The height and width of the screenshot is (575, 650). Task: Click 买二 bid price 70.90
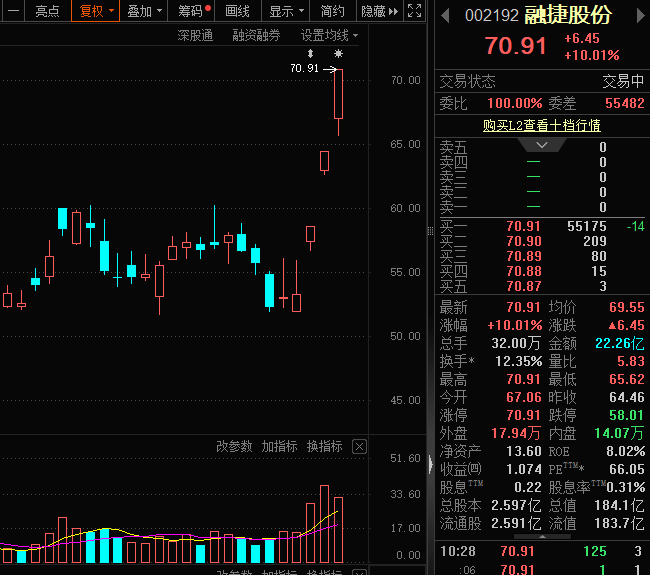click(x=524, y=241)
